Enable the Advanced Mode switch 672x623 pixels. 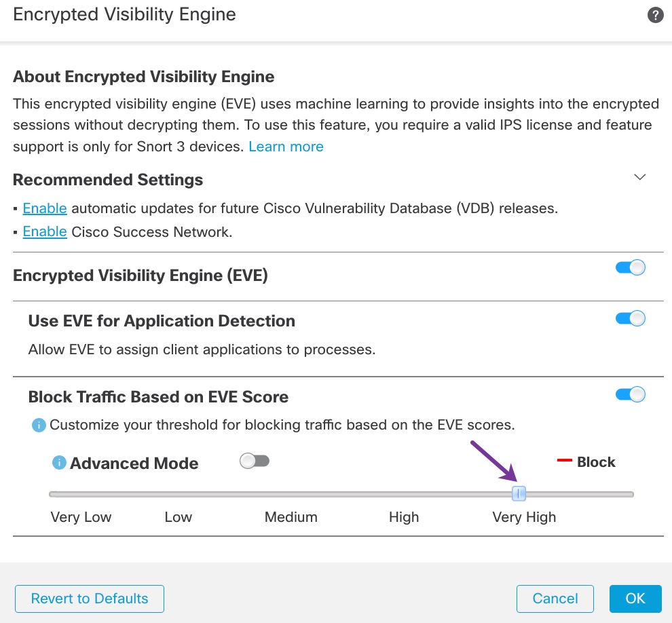pyautogui.click(x=255, y=461)
